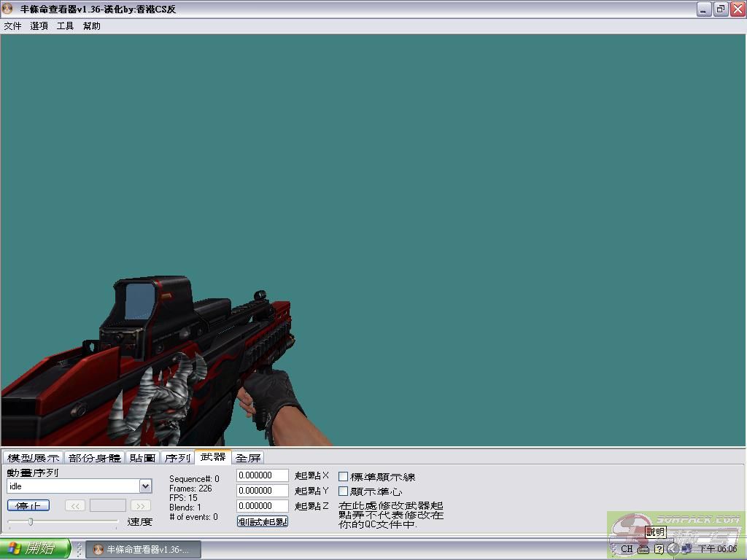Click the 測試起點 button

coord(263,521)
